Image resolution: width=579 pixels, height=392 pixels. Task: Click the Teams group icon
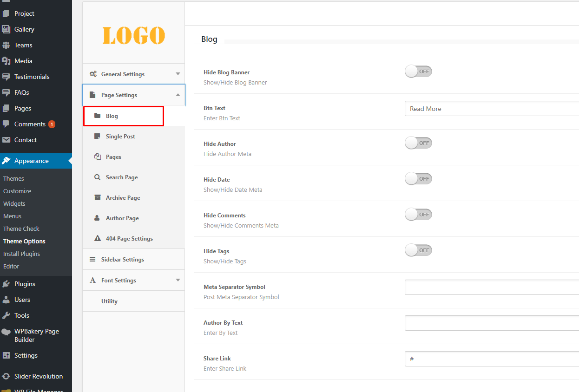[x=6, y=45]
